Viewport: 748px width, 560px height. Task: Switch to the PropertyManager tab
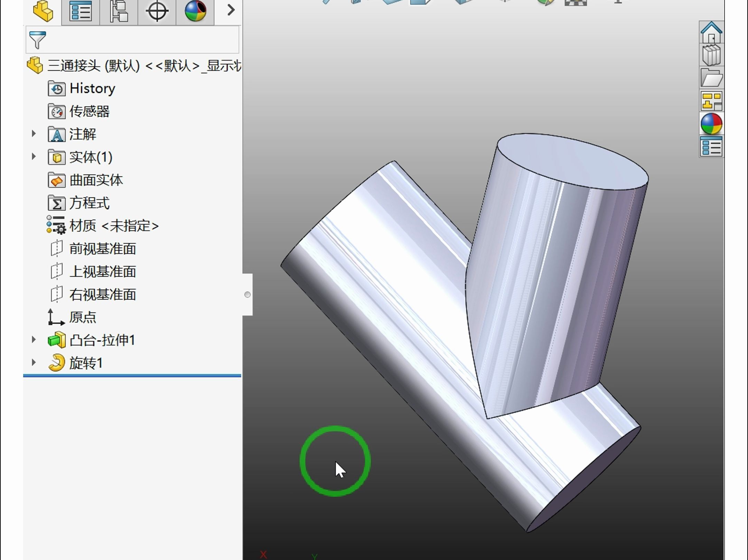81,11
